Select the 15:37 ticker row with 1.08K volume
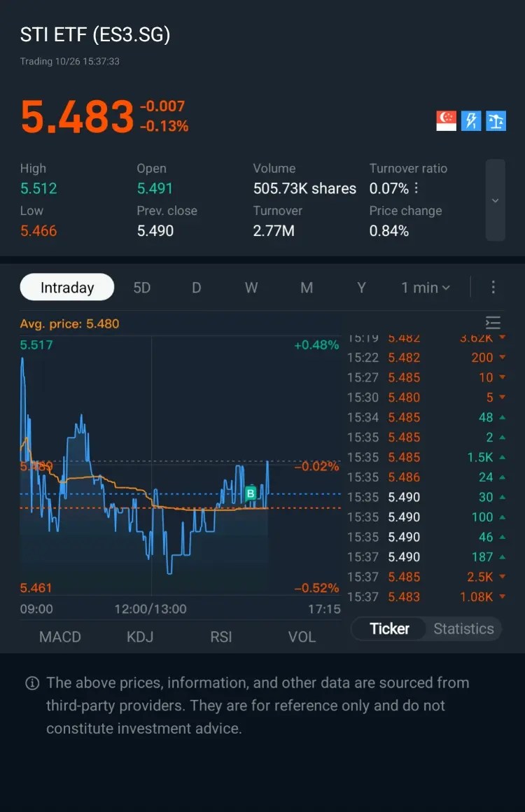 (x=426, y=596)
